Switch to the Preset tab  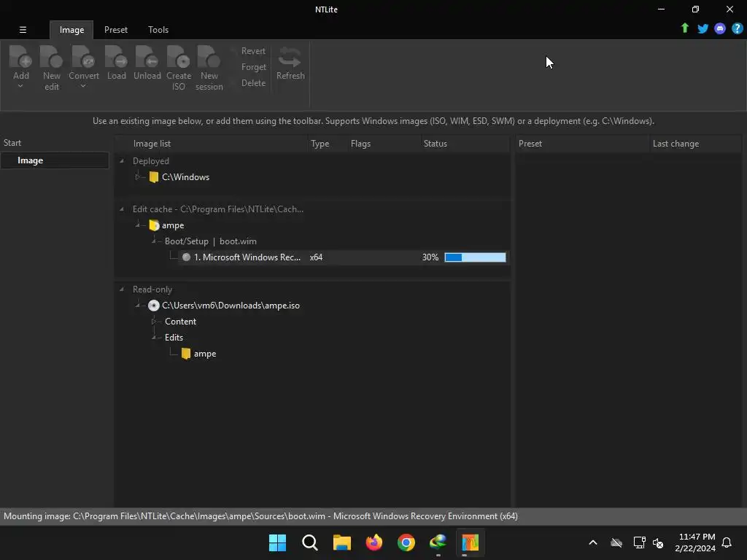tap(116, 30)
